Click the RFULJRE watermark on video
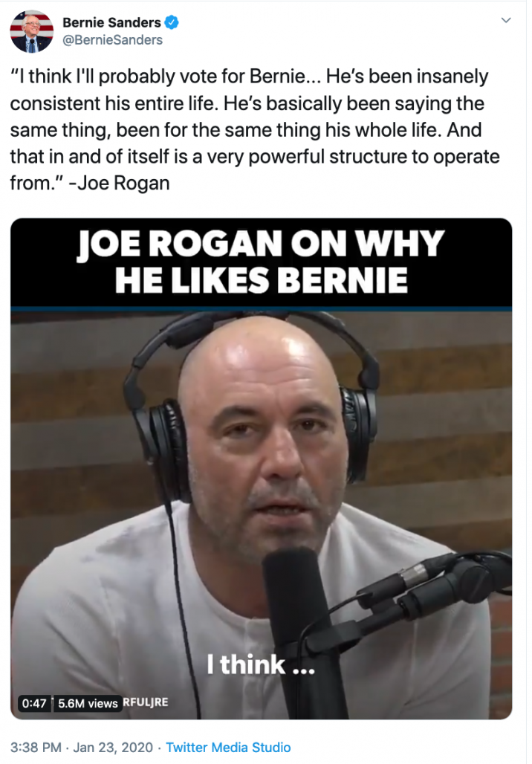Viewport: 532px width, 764px height. [x=145, y=702]
